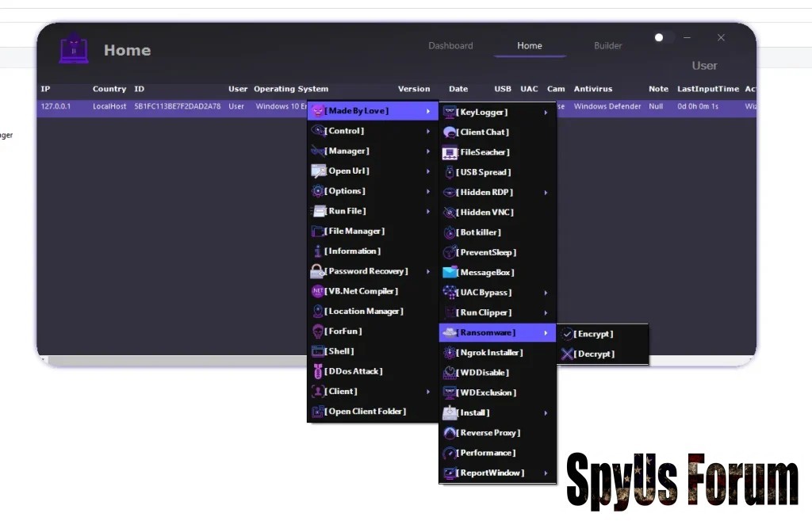The image size is (812, 521).
Task: Click the app logo beside Home title
Action: pos(74,50)
